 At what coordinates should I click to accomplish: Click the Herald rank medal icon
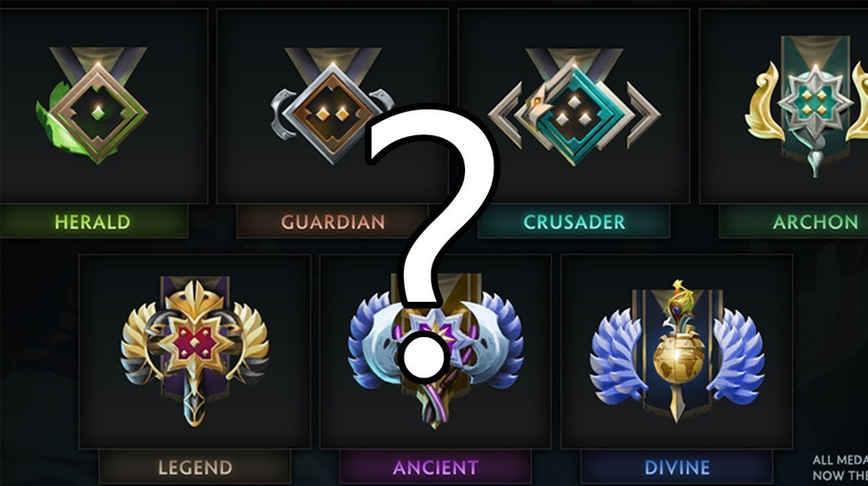[93, 105]
